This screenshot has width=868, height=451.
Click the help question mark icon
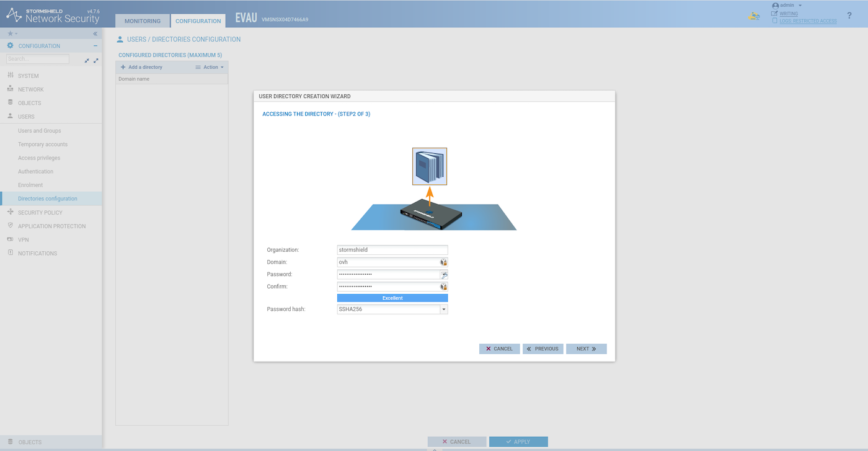tap(849, 16)
